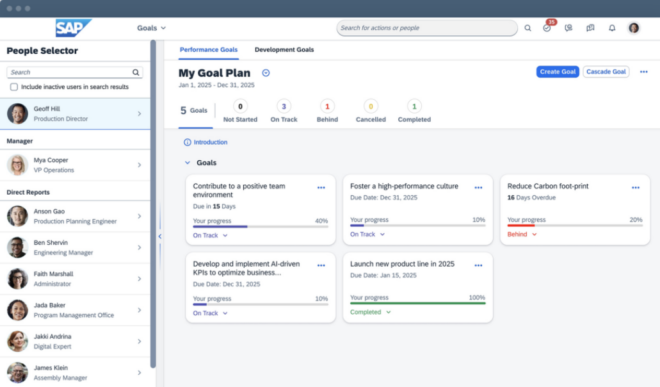Click the SAP logo

[x=73, y=28]
